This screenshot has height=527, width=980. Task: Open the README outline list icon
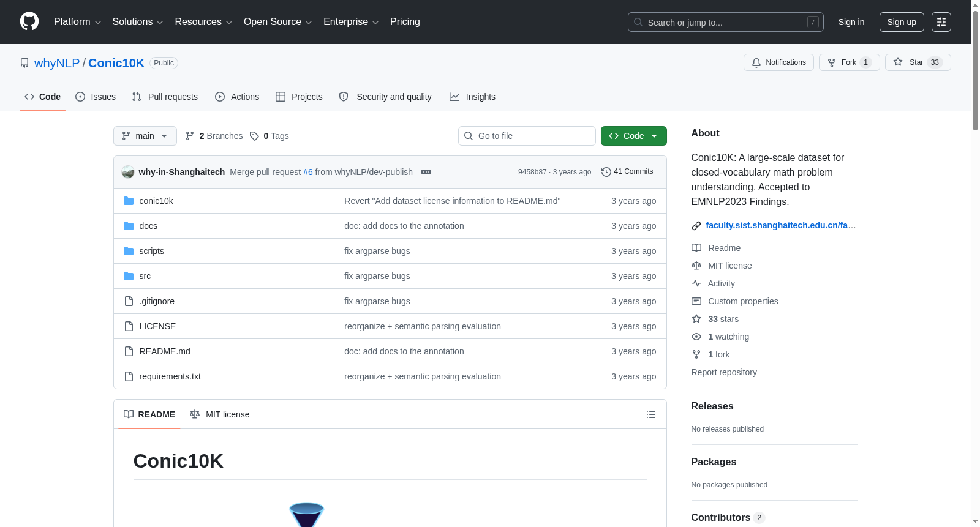[x=651, y=414]
